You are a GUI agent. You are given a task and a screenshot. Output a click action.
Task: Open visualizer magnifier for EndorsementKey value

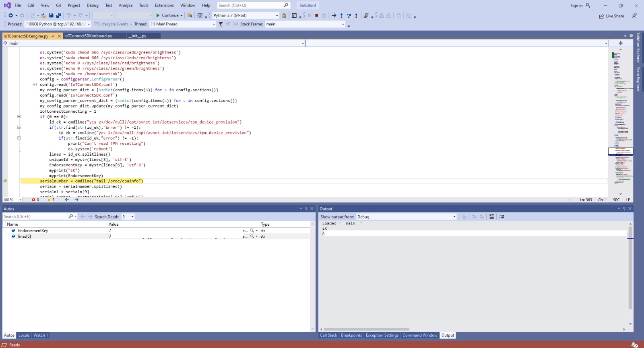click(252, 231)
